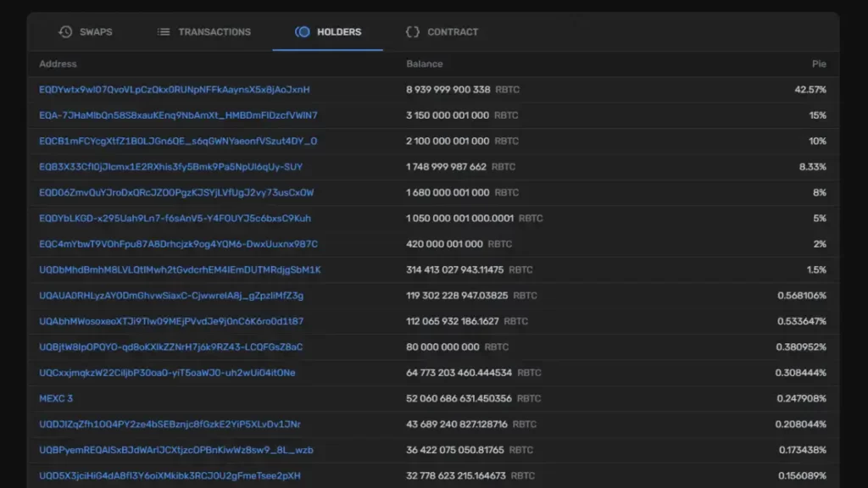Click the 1.5% pie share
This screenshot has height=488, width=868.
(x=816, y=270)
